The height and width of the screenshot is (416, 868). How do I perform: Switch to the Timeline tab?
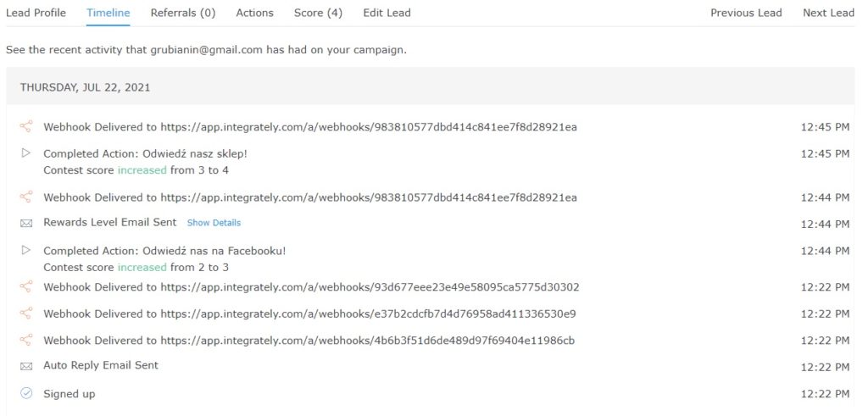(108, 13)
